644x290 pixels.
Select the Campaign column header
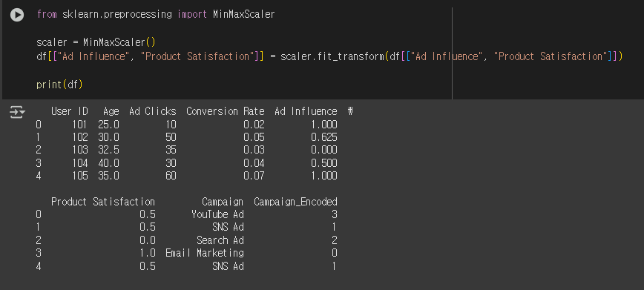pos(223,202)
